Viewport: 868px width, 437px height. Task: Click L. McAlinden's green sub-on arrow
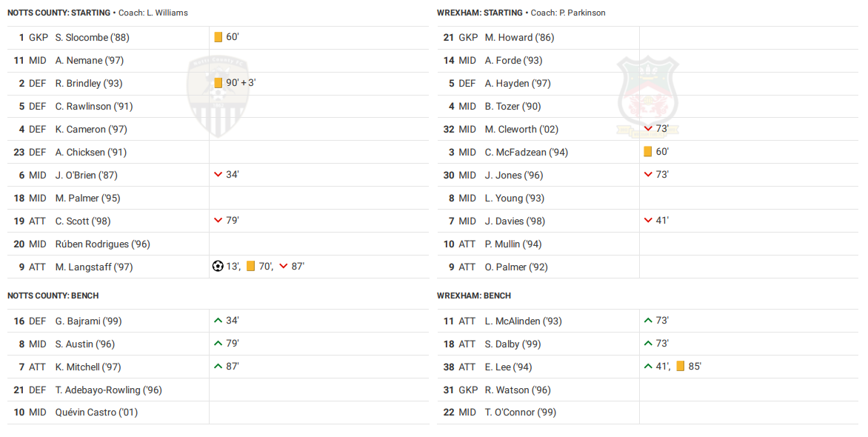click(x=647, y=321)
